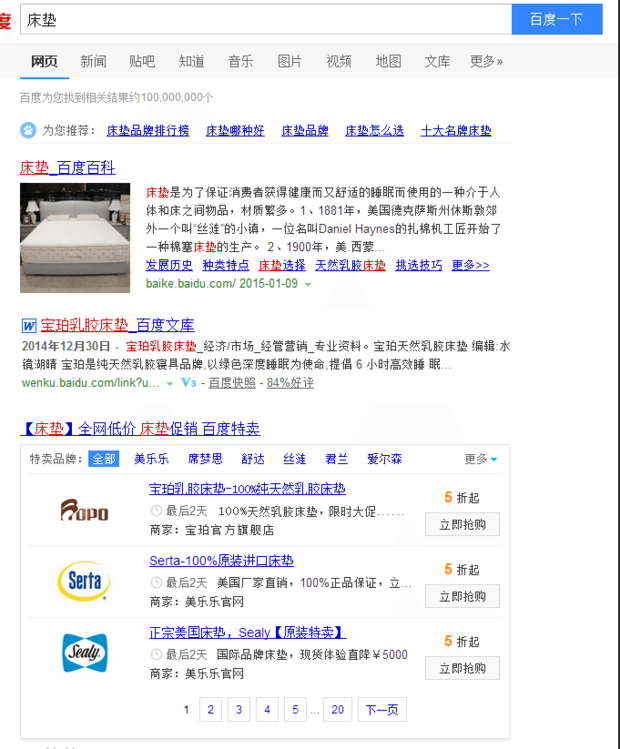Switch to the 网页 tab
Viewport: 620px width, 749px height.
click(x=44, y=61)
